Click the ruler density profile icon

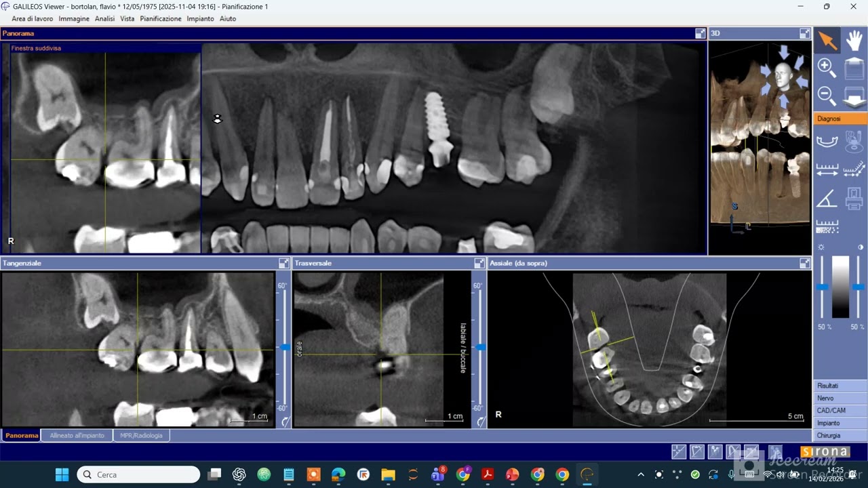(x=827, y=226)
